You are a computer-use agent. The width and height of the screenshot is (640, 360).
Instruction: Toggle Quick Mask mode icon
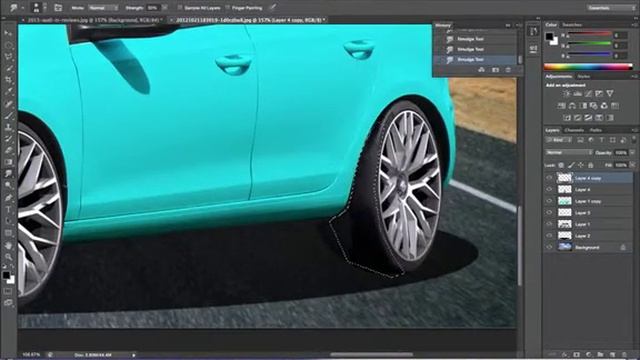(x=8, y=291)
